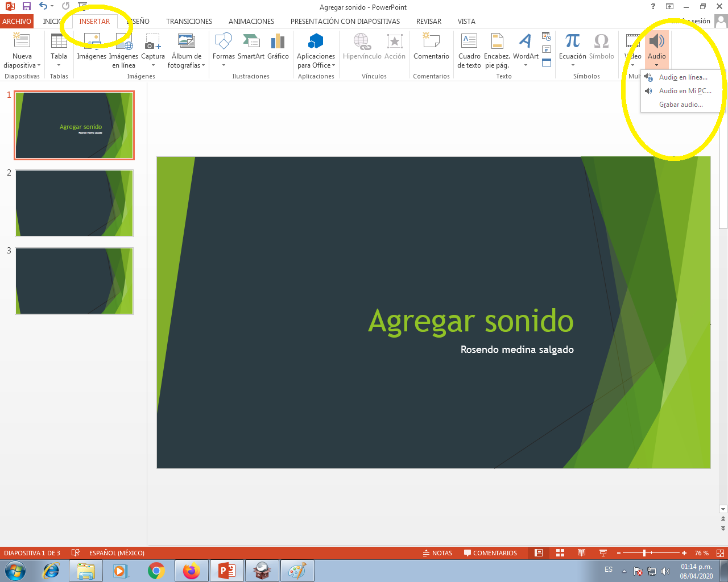Toggle the NOTAS pane
This screenshot has width=728, height=582.
coord(437,552)
